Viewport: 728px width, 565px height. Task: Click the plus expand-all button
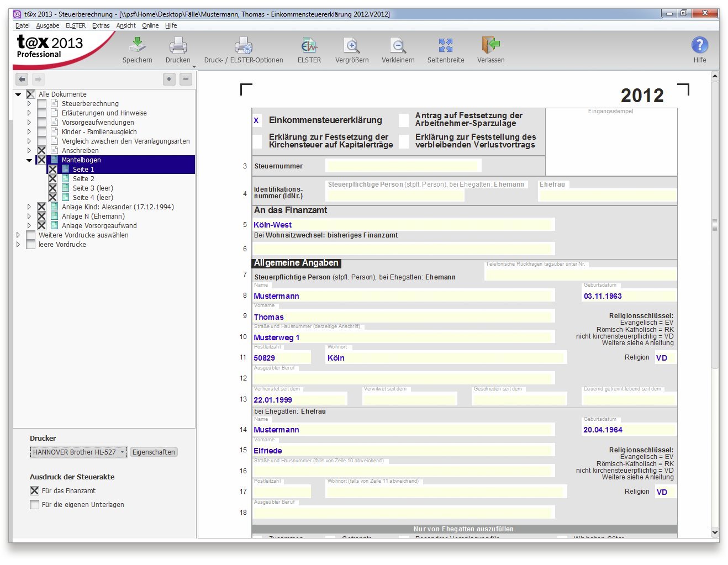(x=169, y=79)
